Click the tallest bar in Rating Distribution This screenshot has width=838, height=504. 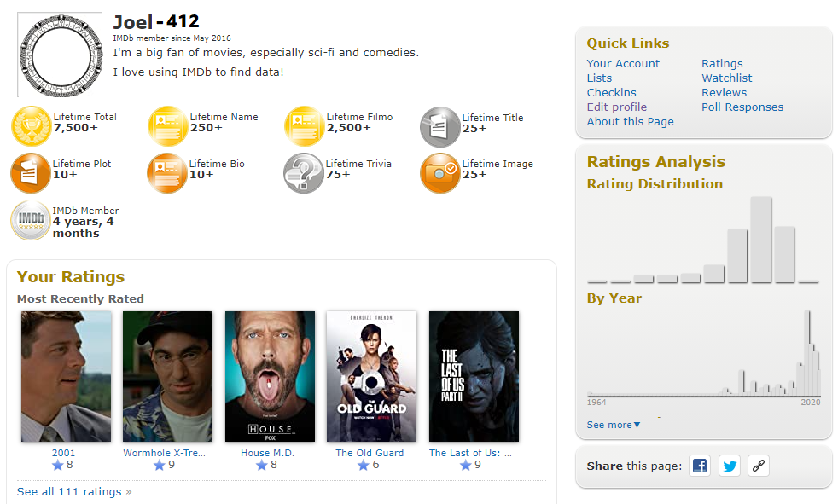[x=760, y=240]
